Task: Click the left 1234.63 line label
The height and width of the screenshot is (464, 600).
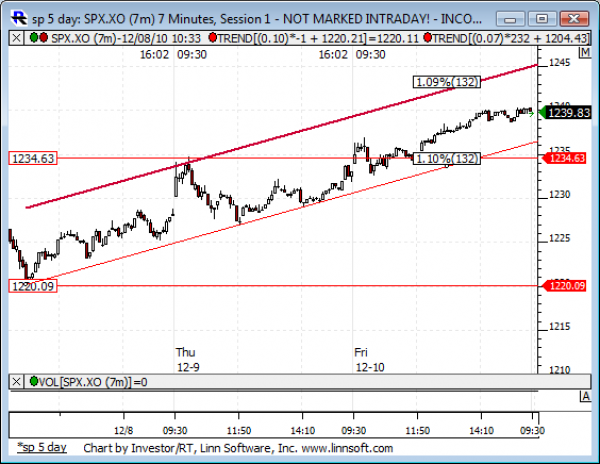Action: tap(33, 158)
